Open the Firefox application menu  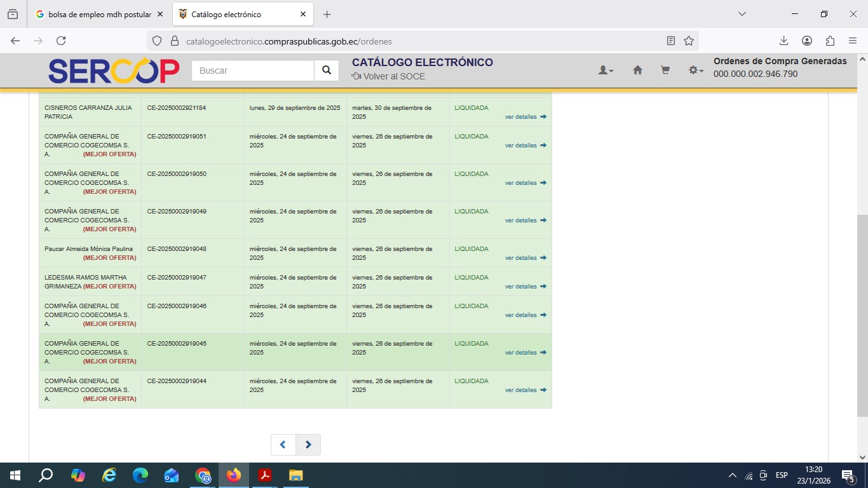[852, 41]
